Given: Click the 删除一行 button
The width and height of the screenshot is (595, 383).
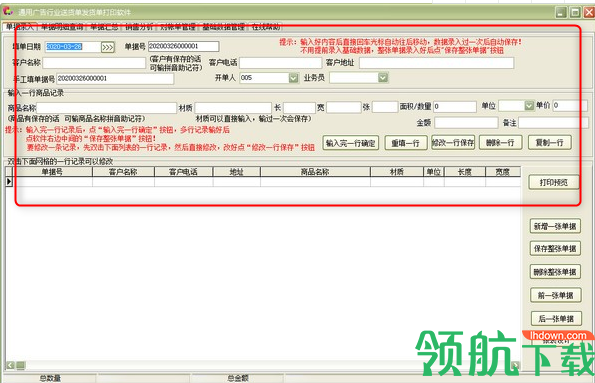Looking at the screenshot, I should pyautogui.click(x=501, y=143).
